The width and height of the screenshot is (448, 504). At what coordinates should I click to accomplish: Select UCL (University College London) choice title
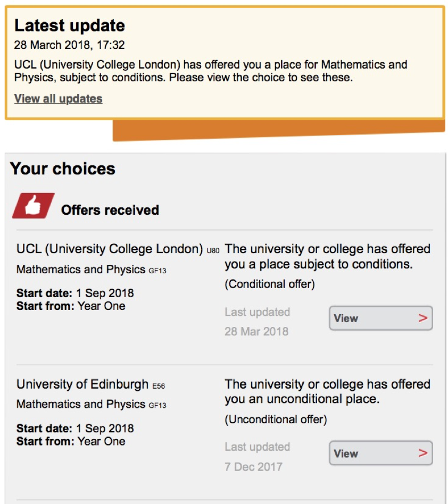pyautogui.click(x=110, y=249)
